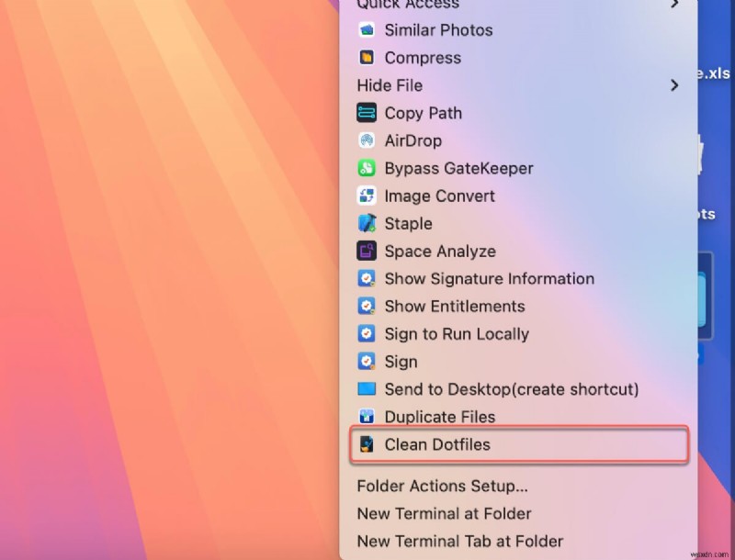The image size is (735, 560).
Task: Click the Show Signature Information icon
Action: point(367,278)
